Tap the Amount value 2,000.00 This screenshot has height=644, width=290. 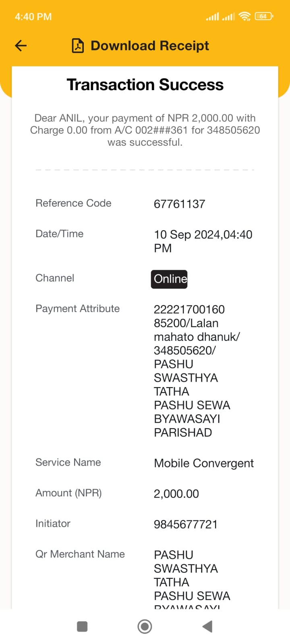pos(176,494)
